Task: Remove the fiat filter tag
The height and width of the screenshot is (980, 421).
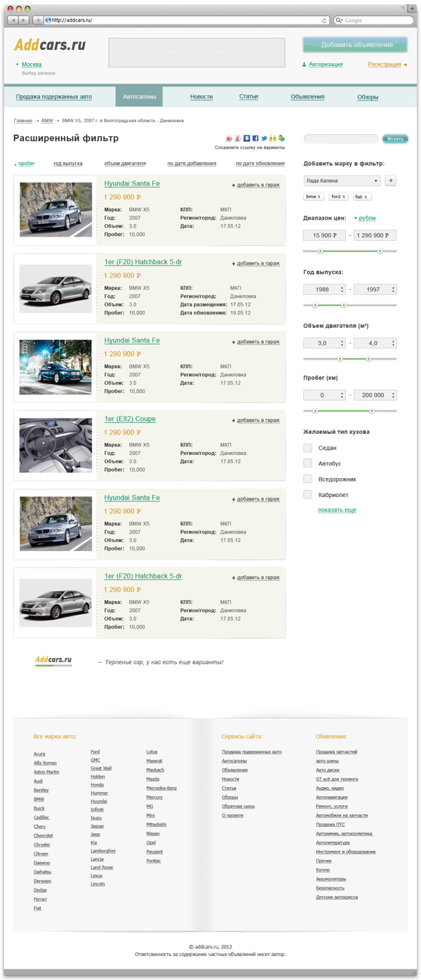Action: tap(366, 197)
